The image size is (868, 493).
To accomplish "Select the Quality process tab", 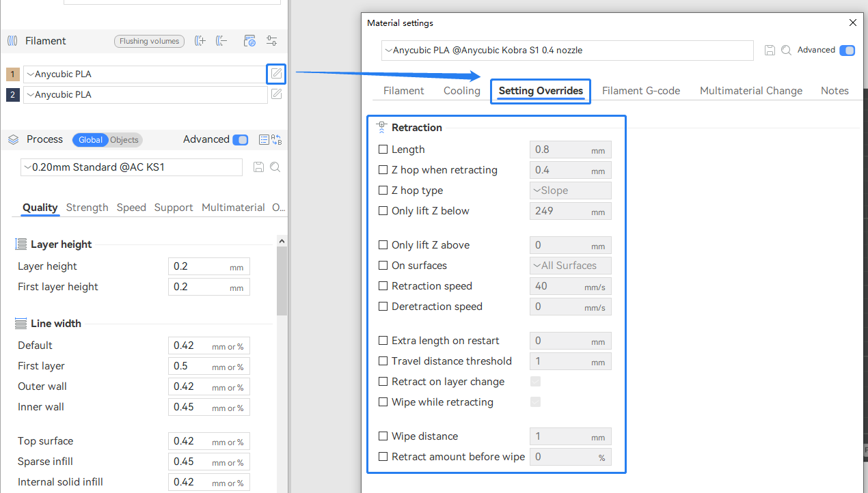I will pos(40,208).
